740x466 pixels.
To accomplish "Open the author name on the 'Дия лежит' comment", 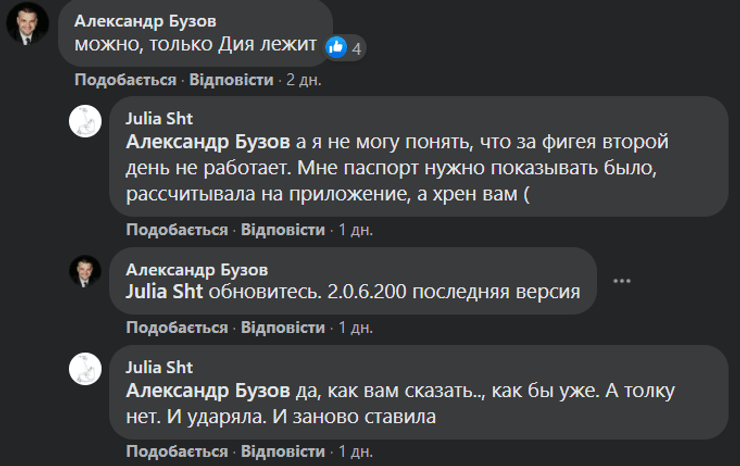I will pos(150,19).
